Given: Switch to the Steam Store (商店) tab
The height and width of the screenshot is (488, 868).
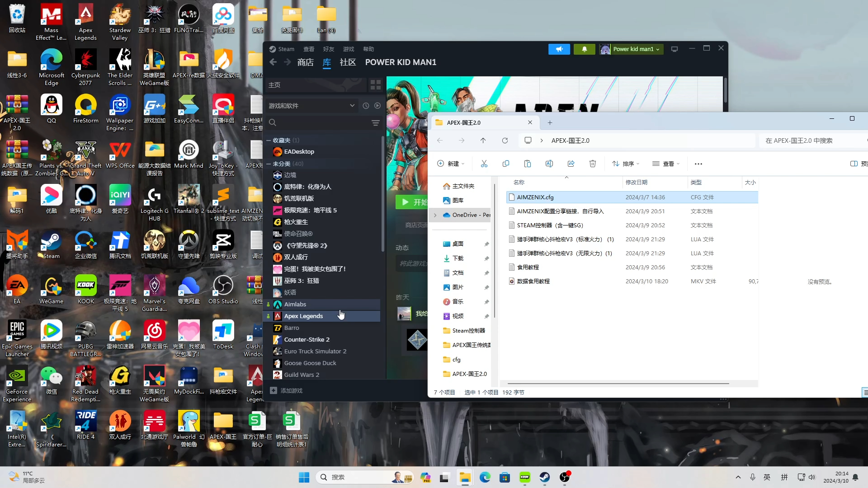Looking at the screenshot, I should (305, 62).
